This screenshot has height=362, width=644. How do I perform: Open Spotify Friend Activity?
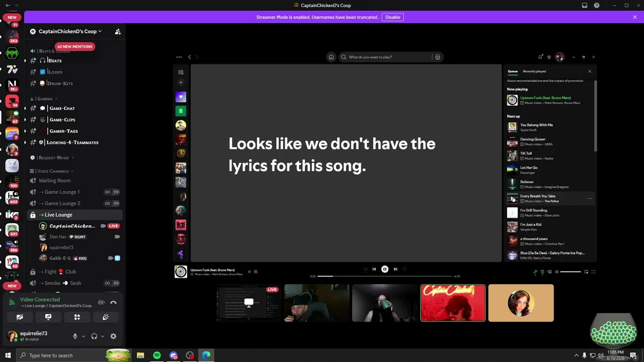[x=549, y=57]
